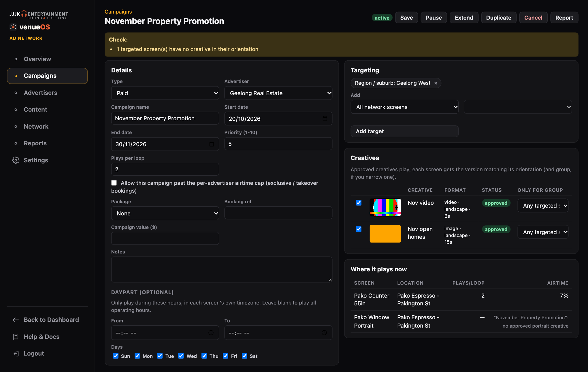
Task: Expand the Package dropdown showing None
Action: (165, 213)
